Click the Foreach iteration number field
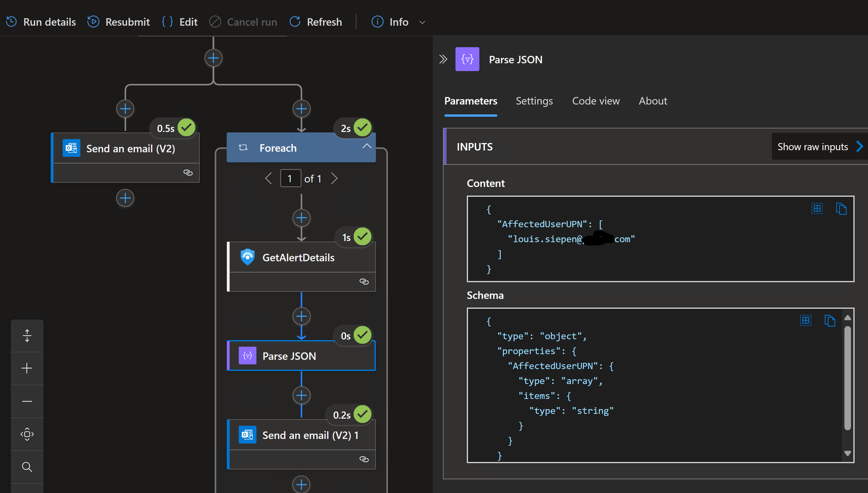The image size is (868, 493). pyautogui.click(x=290, y=179)
